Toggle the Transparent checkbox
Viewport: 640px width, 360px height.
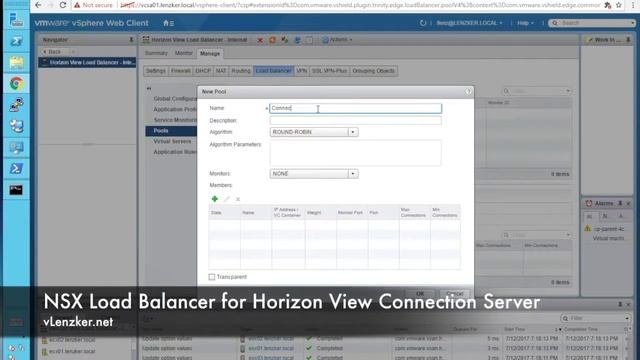pyautogui.click(x=212, y=277)
